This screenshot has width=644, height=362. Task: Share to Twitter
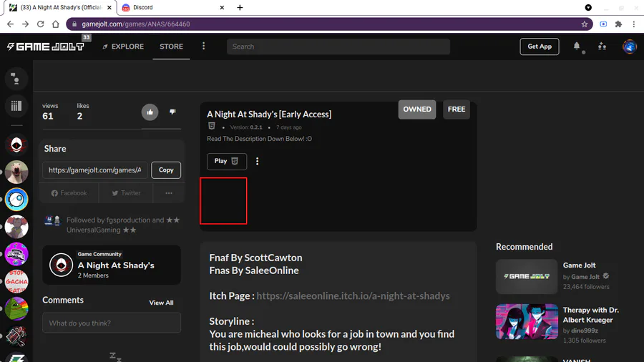coord(126,193)
